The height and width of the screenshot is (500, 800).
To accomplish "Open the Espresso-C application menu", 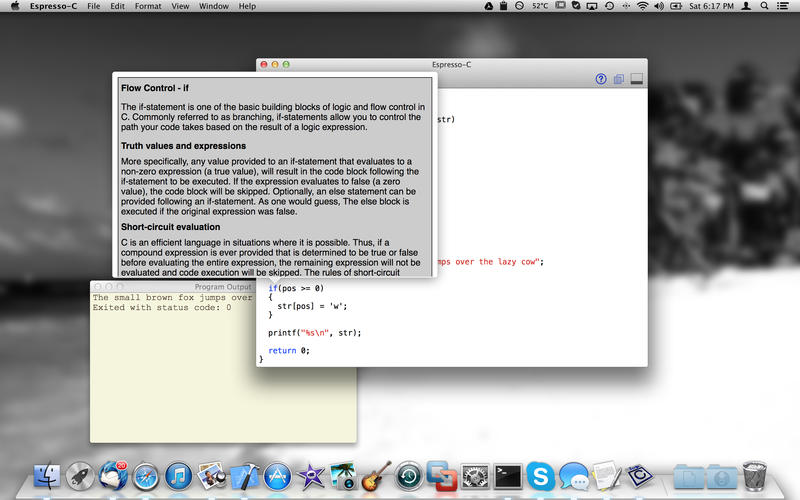I will click(54, 6).
